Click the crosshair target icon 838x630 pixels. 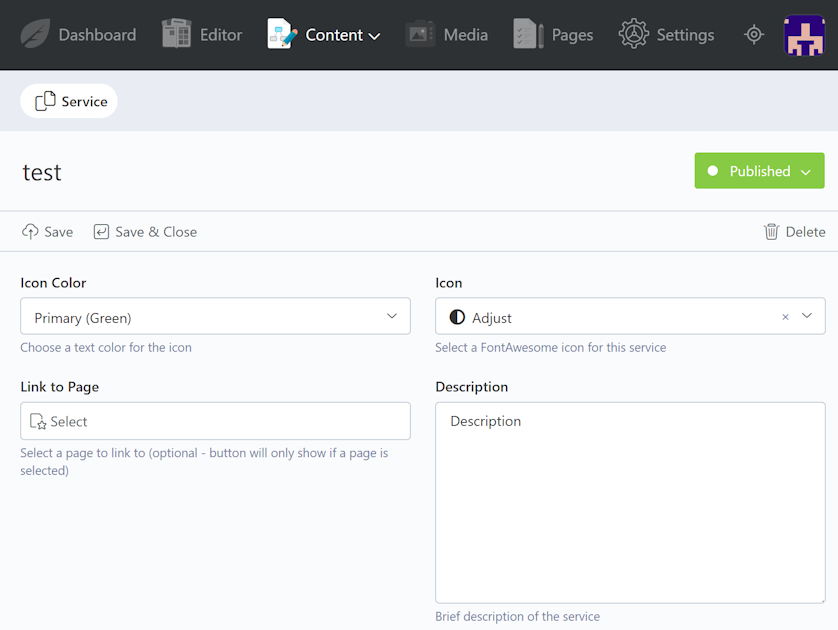tap(754, 35)
